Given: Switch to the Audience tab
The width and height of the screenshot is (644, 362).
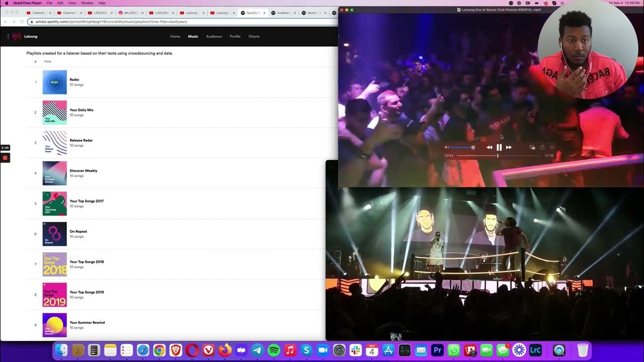Looking at the screenshot, I should point(214,36).
